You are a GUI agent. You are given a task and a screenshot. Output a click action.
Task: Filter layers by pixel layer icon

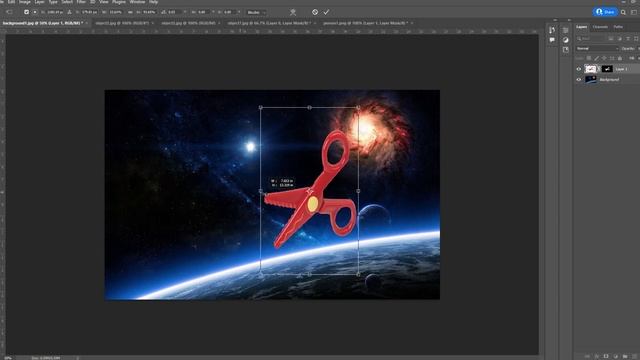(x=611, y=38)
